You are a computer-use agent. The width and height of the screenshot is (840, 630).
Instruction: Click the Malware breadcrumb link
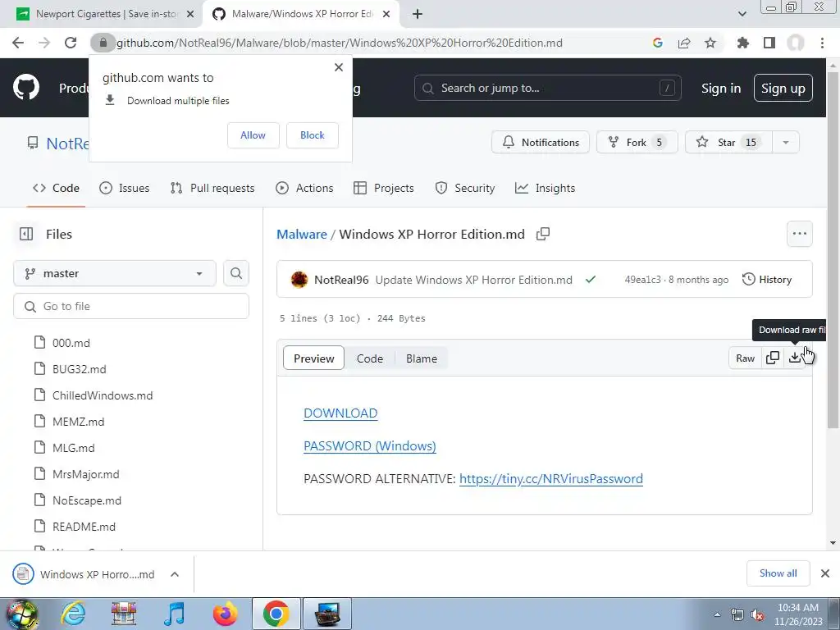point(302,234)
